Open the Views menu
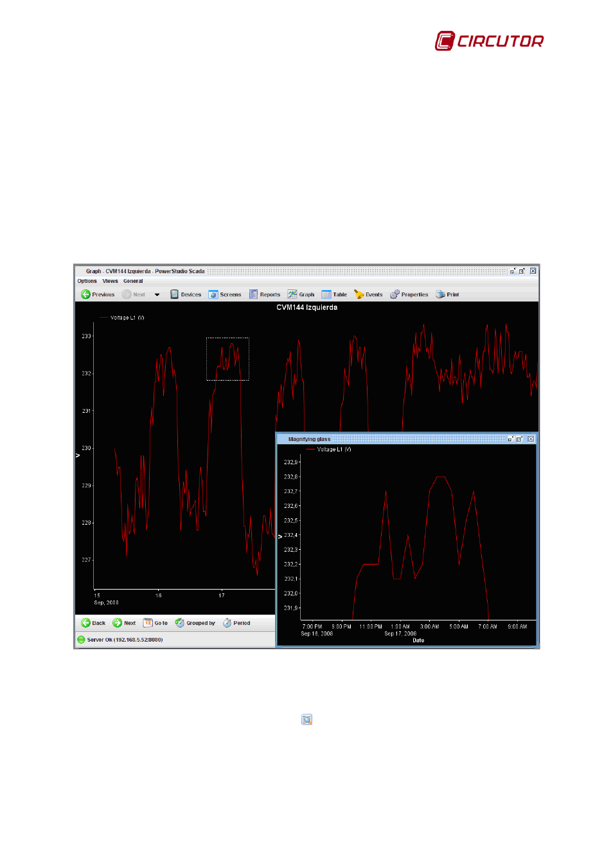613x868 pixels. click(x=110, y=281)
